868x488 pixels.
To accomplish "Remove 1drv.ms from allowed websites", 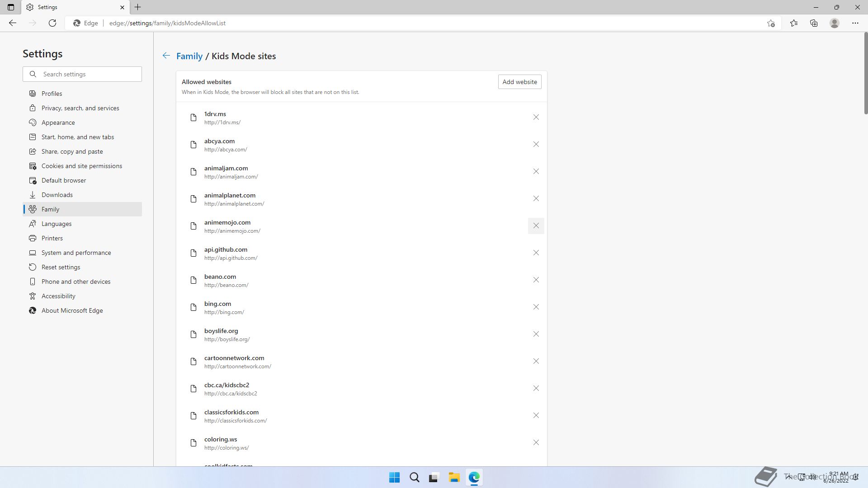I will pos(536,117).
